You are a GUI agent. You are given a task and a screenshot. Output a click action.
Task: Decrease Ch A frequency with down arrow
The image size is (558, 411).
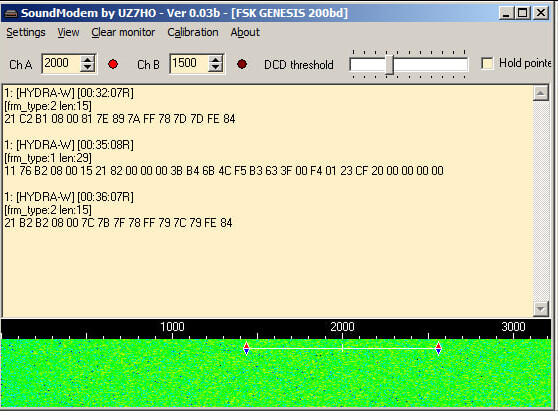click(x=88, y=68)
